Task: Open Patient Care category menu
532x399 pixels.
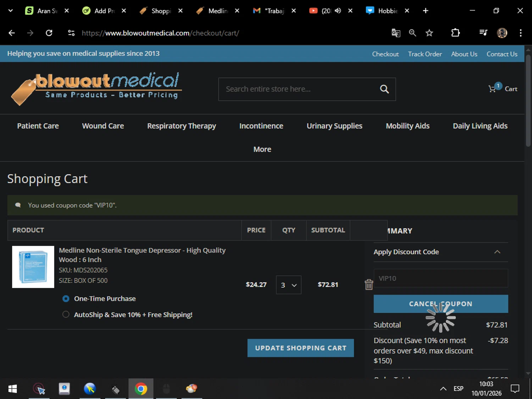Action: (38, 126)
